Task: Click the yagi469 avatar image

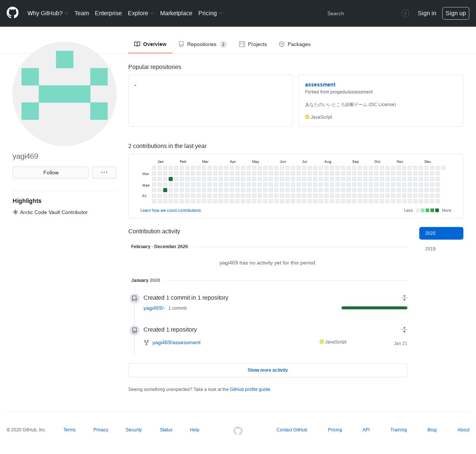Action: 65,94
